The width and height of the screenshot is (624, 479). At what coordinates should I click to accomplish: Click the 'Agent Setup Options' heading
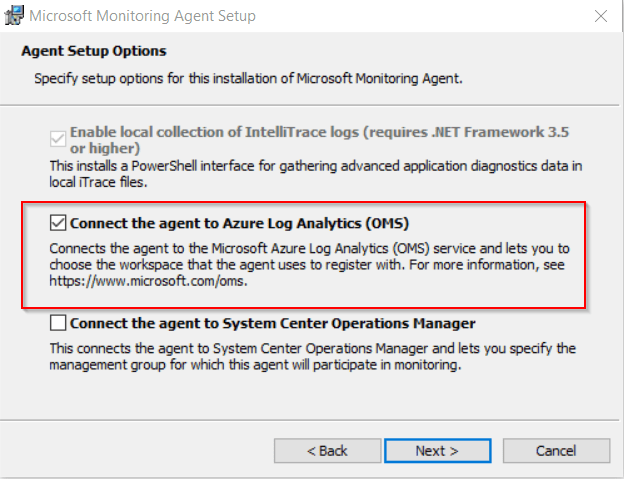tap(94, 50)
